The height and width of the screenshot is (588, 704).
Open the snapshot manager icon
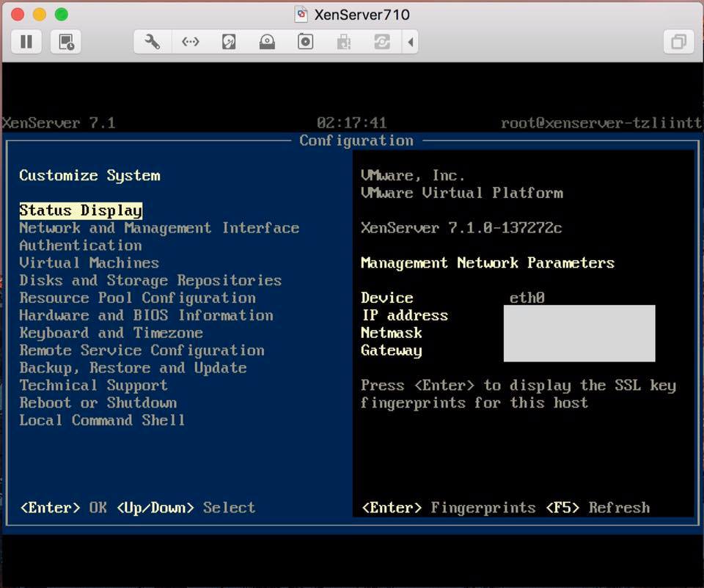point(66,43)
